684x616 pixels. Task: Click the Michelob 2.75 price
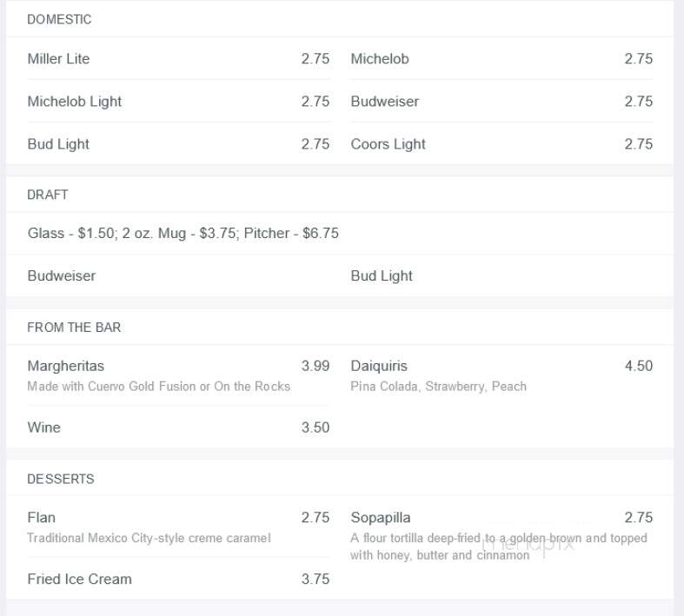pyautogui.click(x=639, y=59)
